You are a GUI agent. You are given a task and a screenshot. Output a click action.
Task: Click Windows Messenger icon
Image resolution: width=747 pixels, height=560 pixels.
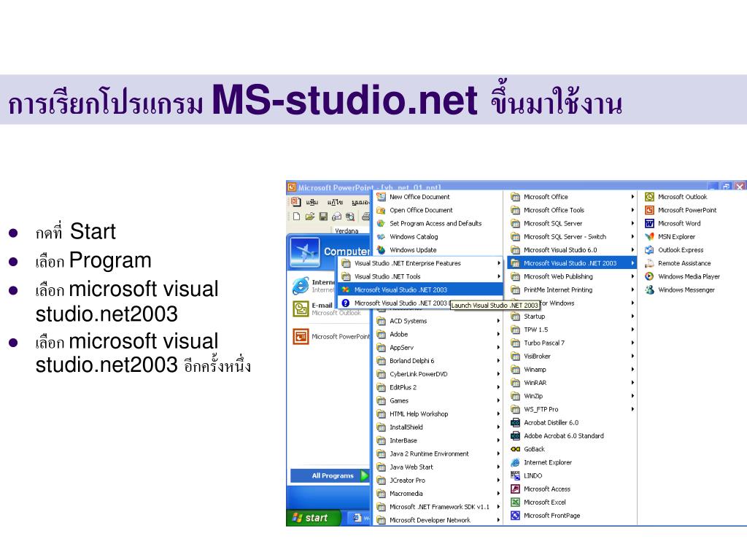pyautogui.click(x=649, y=289)
